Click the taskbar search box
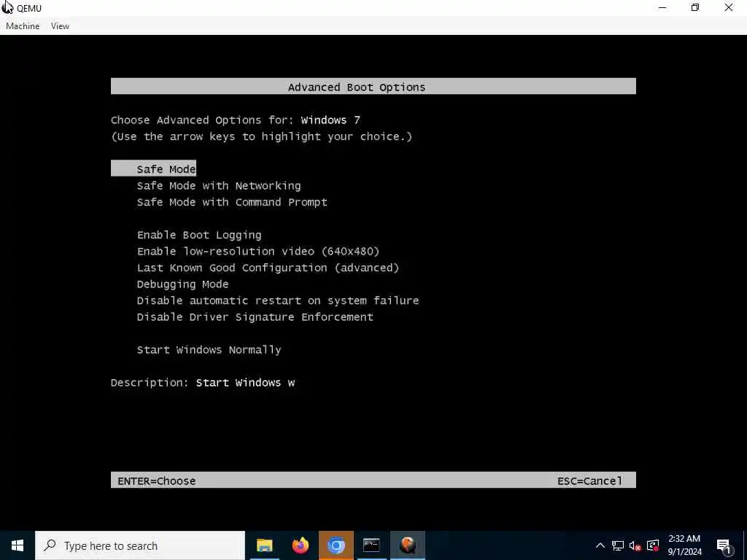The image size is (747, 560). [x=140, y=545]
